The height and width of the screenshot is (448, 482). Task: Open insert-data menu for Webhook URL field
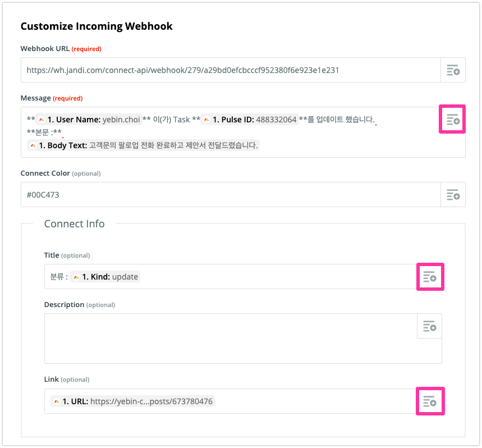click(453, 70)
